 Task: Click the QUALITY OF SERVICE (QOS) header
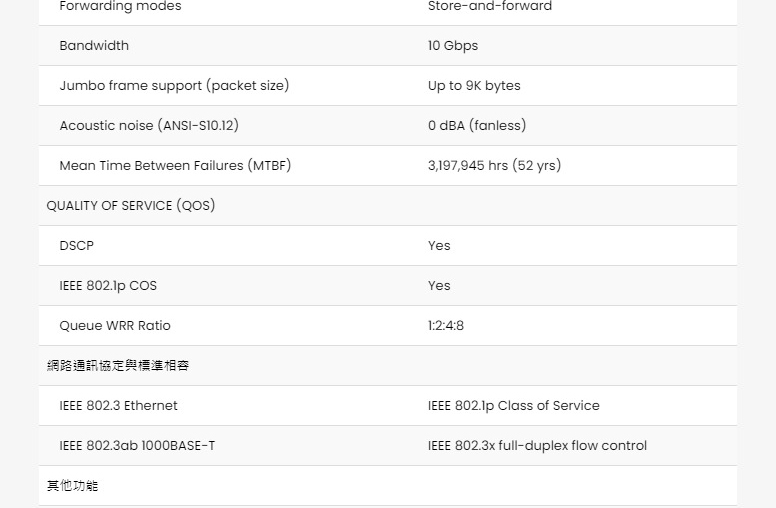tap(131, 205)
